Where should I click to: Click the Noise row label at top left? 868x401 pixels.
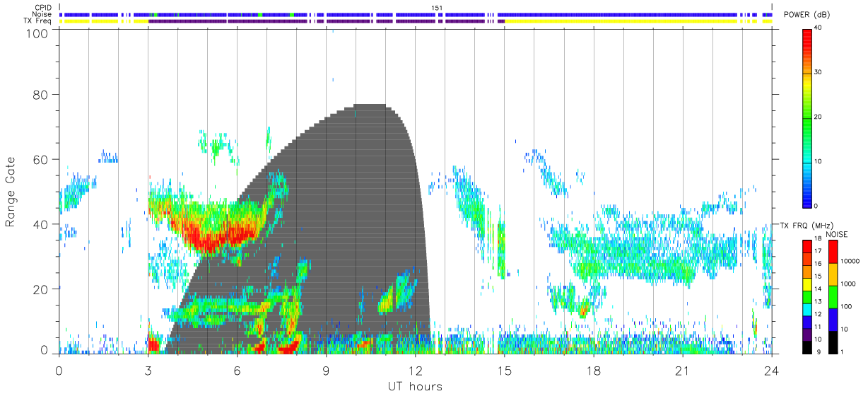(x=42, y=14)
